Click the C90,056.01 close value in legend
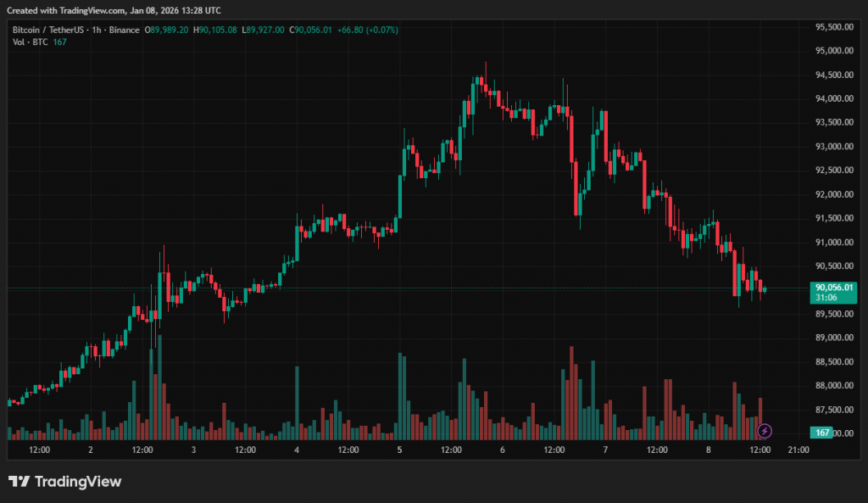The image size is (868, 503). click(311, 30)
